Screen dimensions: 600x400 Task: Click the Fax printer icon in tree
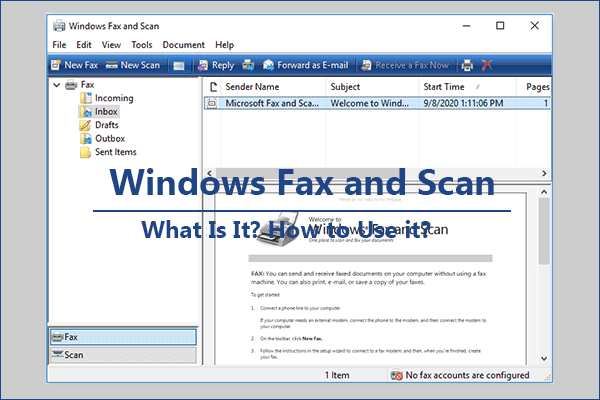71,85
